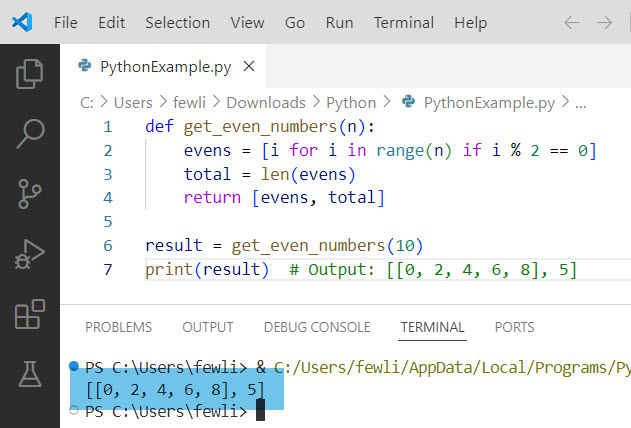Open the Run menu
This screenshot has width=631, height=428.
[x=339, y=23]
